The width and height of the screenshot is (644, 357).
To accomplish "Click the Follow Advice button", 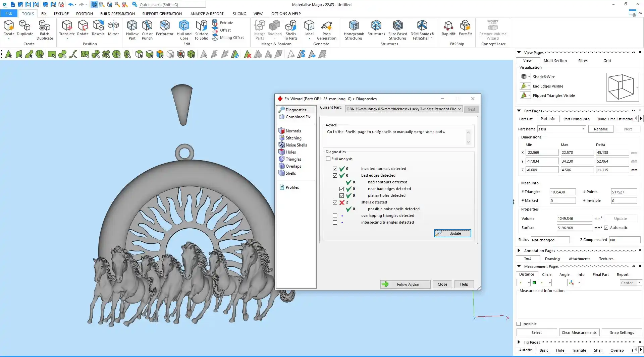I will tap(405, 284).
